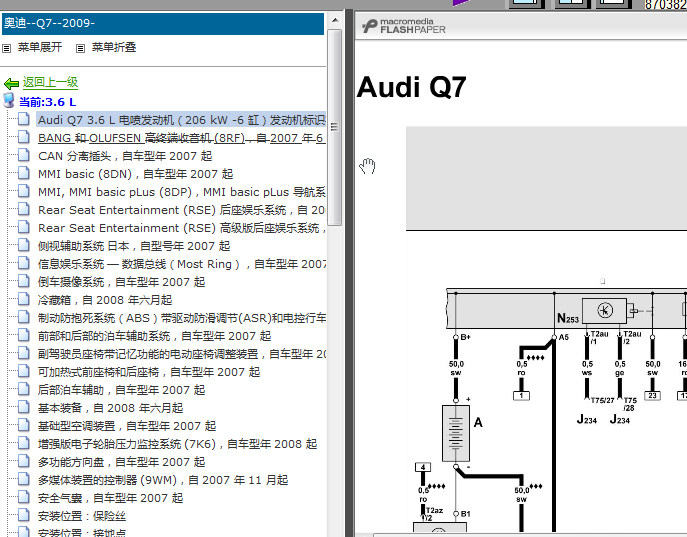The height and width of the screenshot is (537, 687).
Task: Click page icon beside 前部和后部的泊车辅助系统
Action: point(24,335)
